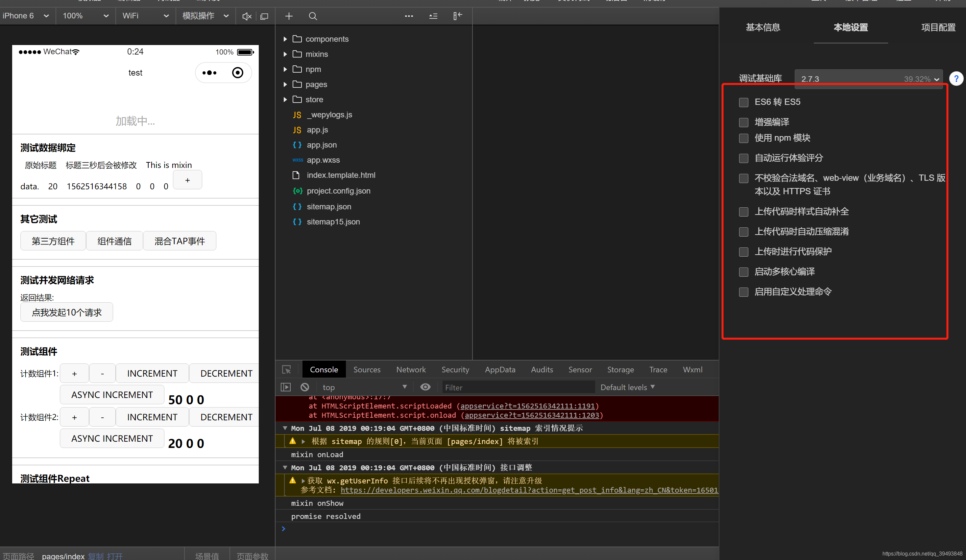This screenshot has width=966, height=560.
Task: Click the console Filter input field
Action: pyautogui.click(x=518, y=387)
